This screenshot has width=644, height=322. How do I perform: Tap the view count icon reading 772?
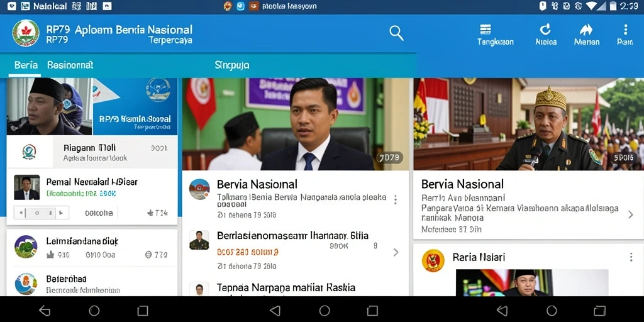[148, 255]
